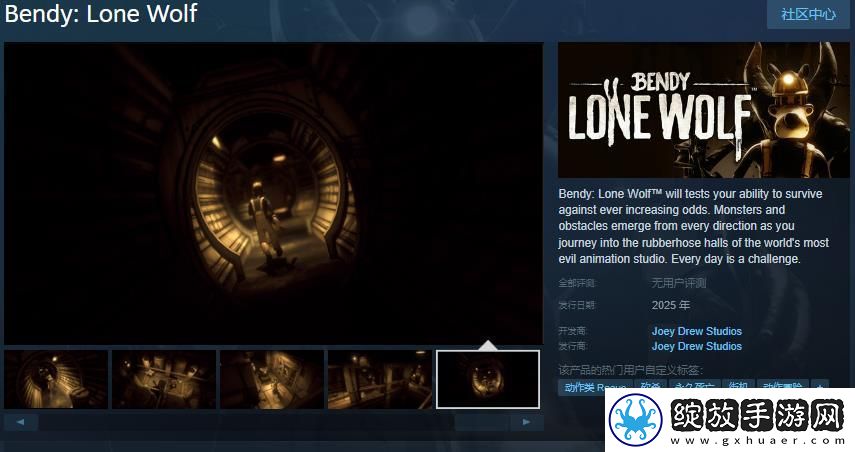Open developer Joey Drew Studios link beside 开发商
Viewport: 855px width, 452px height.
tap(696, 331)
